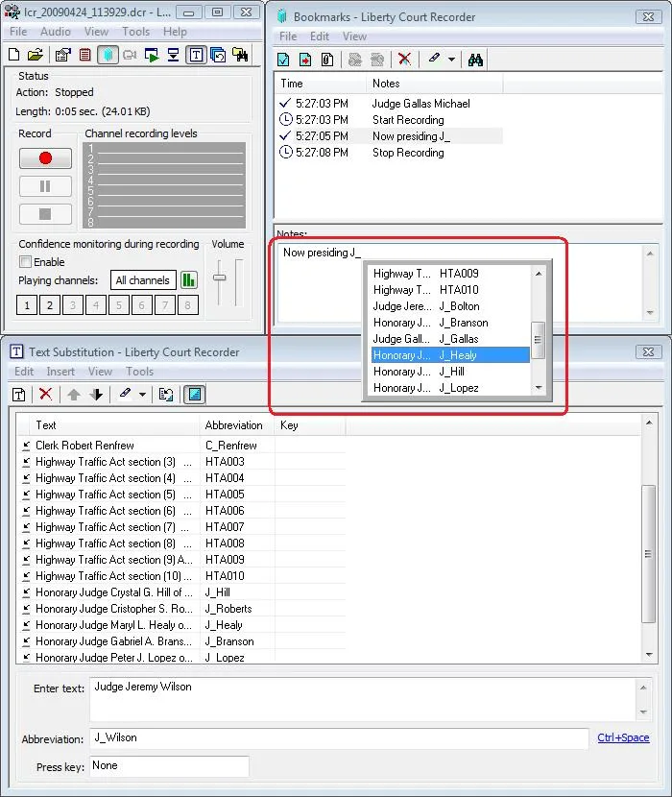Open the Audio menu in recorder window
The height and width of the screenshot is (797, 672).
point(56,32)
